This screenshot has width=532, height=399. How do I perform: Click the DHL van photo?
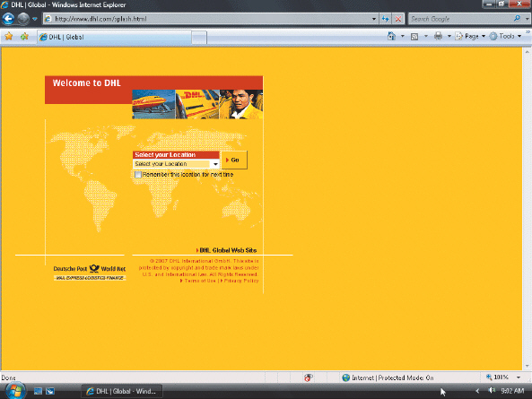point(197,104)
